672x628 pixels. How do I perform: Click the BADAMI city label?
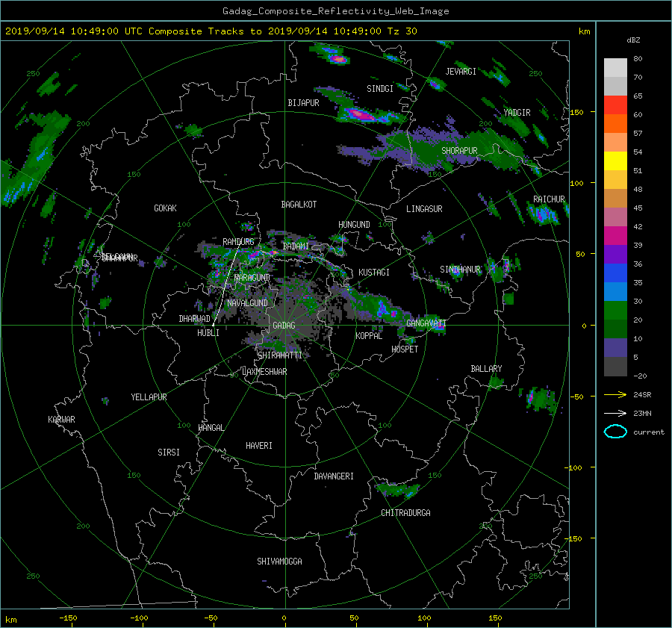pyautogui.click(x=296, y=246)
